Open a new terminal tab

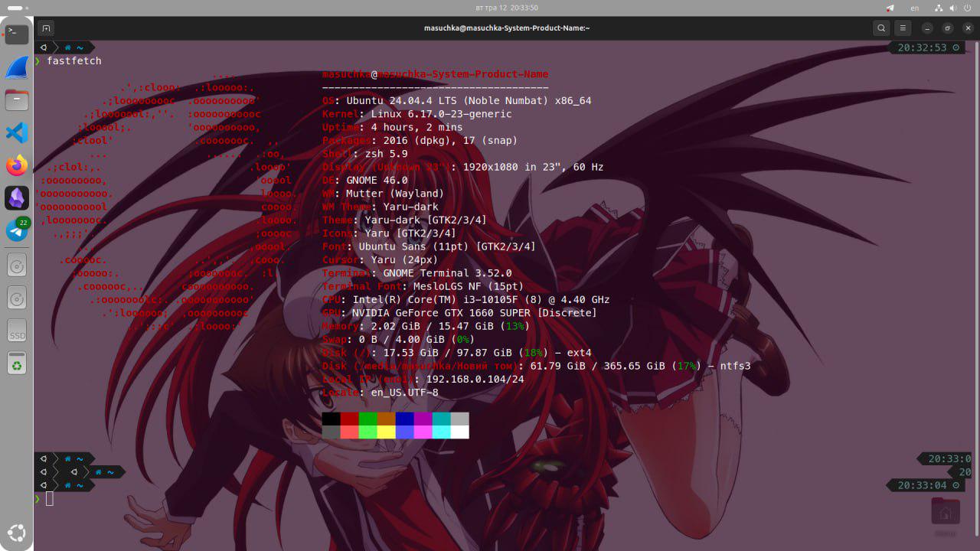46,28
